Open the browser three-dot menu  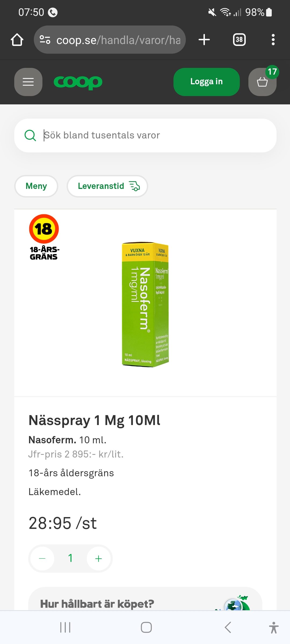(273, 40)
